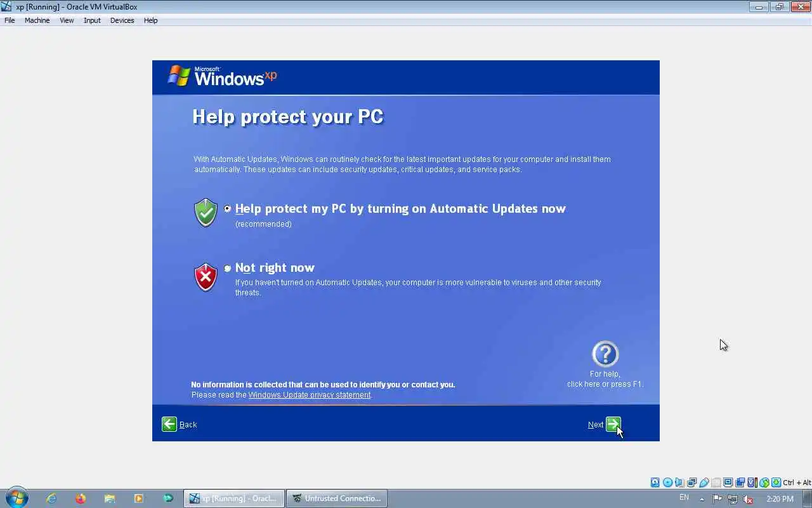This screenshot has height=508, width=812.
Task: Click the optical disc status icon
Action: (x=667, y=483)
